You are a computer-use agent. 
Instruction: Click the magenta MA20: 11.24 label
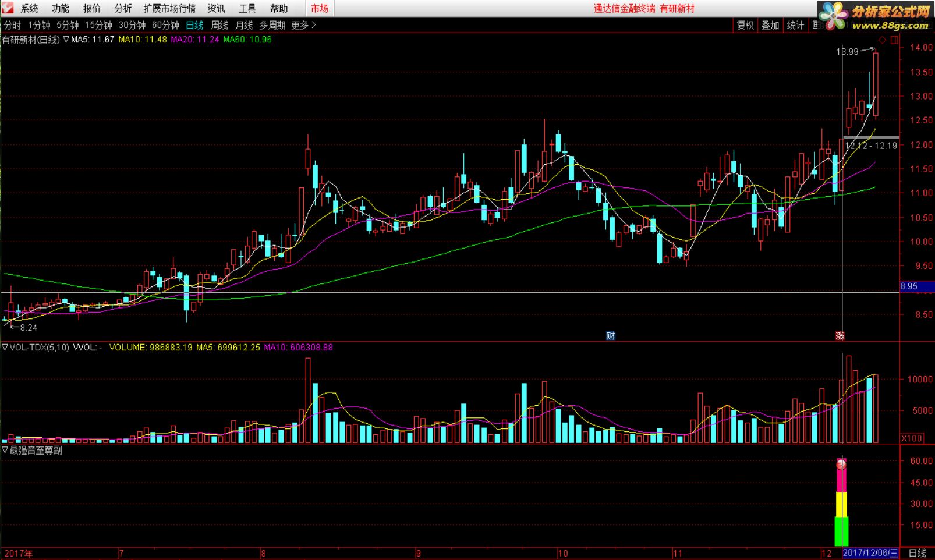click(195, 40)
